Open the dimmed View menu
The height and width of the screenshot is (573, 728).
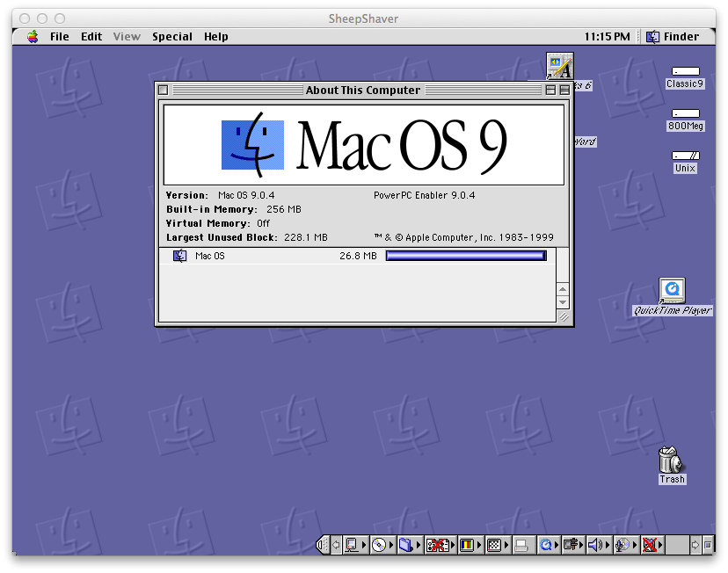127,37
